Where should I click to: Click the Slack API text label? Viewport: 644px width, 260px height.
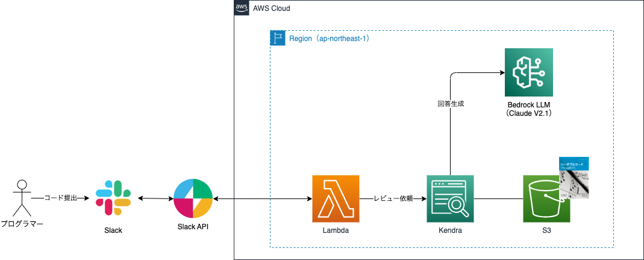tap(193, 227)
